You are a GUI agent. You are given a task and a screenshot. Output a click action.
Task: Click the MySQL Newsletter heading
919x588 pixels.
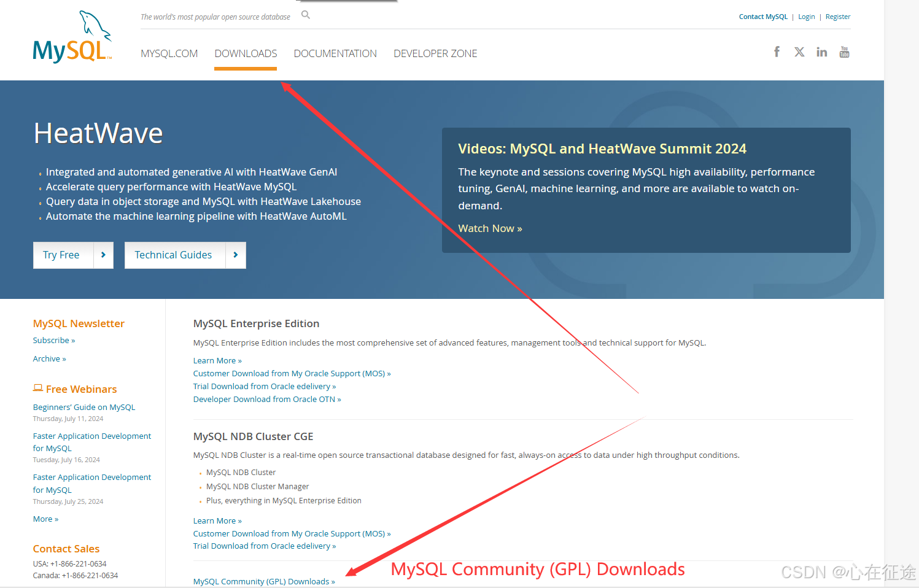pos(79,323)
